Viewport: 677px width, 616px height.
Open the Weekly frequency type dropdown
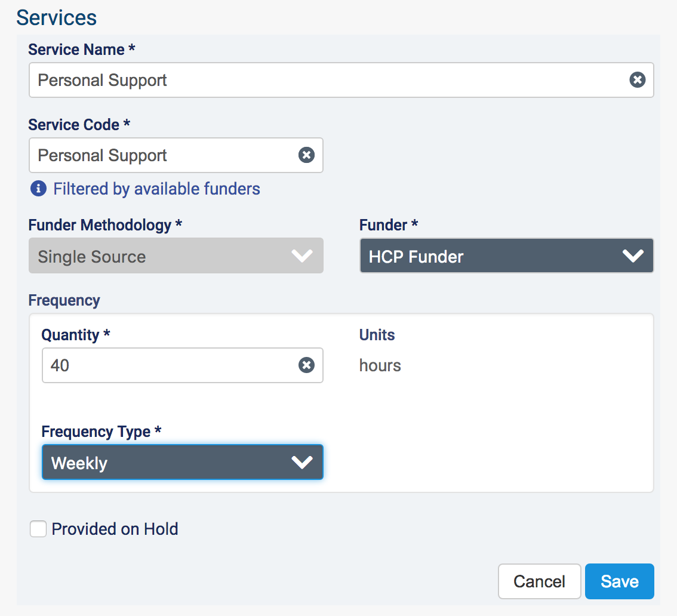click(x=167, y=463)
